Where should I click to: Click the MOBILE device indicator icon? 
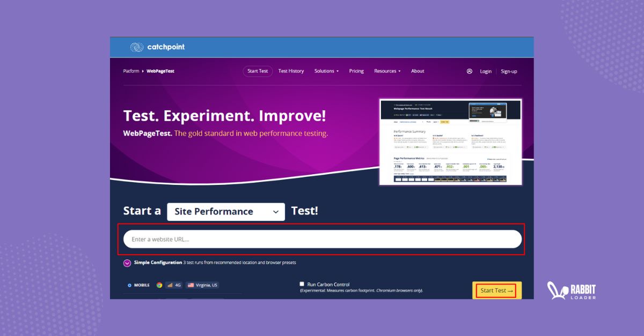point(129,285)
